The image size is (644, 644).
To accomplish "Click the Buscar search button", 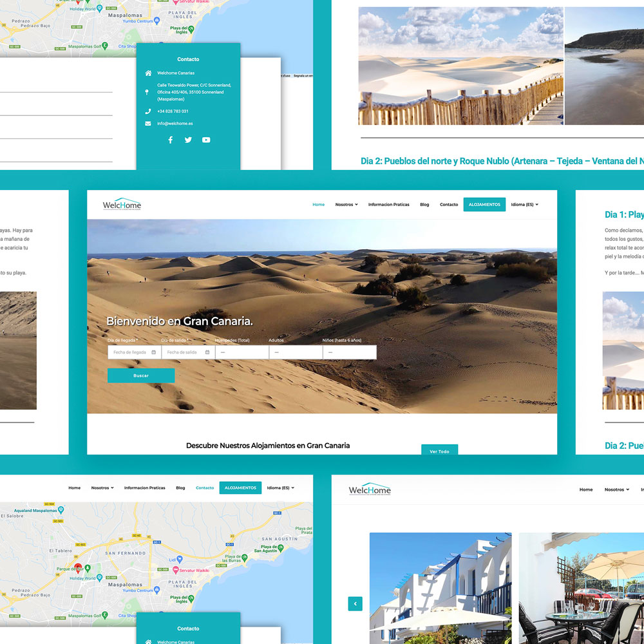I will [x=141, y=375].
